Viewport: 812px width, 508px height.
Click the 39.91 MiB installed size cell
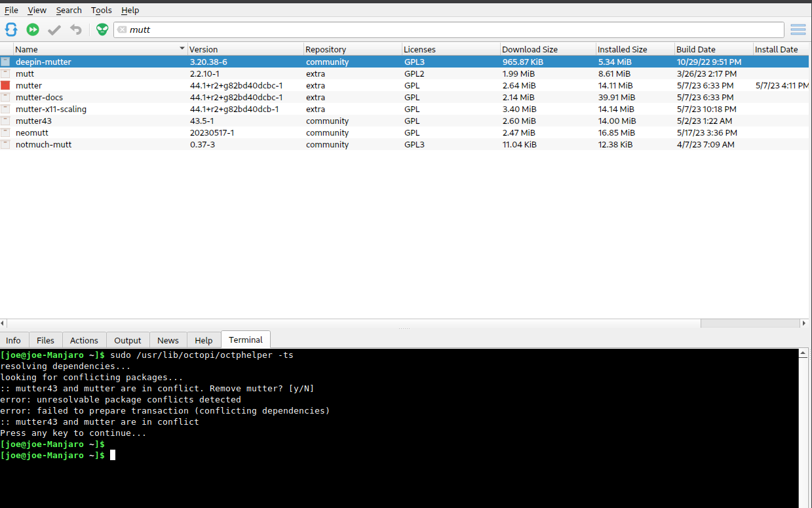pos(615,97)
